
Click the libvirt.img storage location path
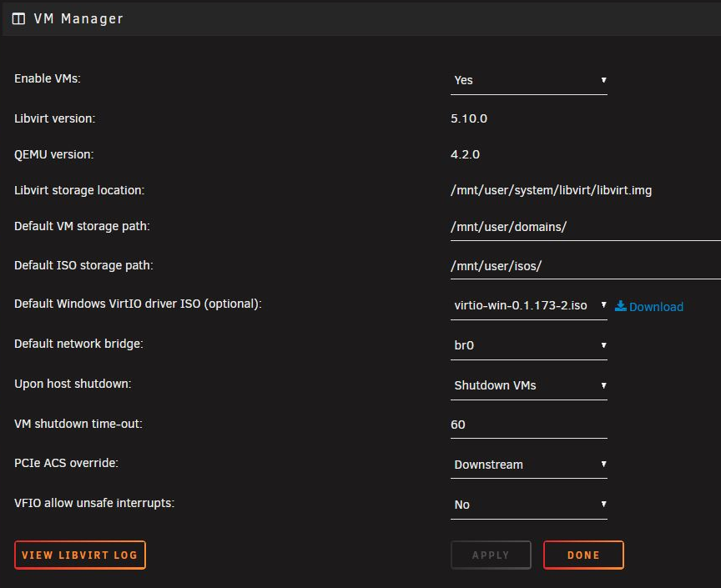click(551, 190)
